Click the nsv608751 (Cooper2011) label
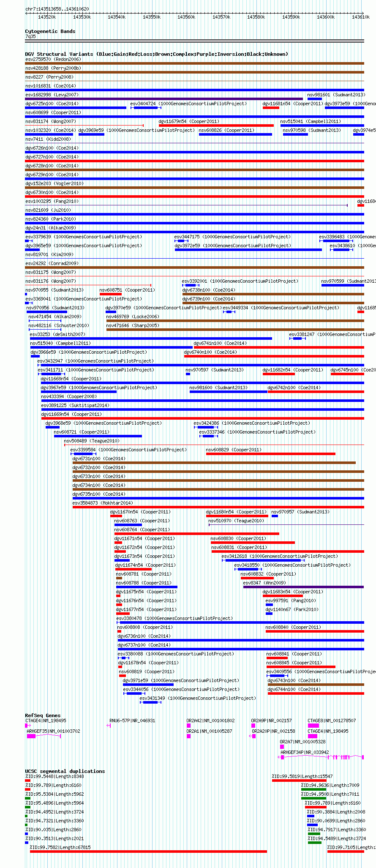 127,290
